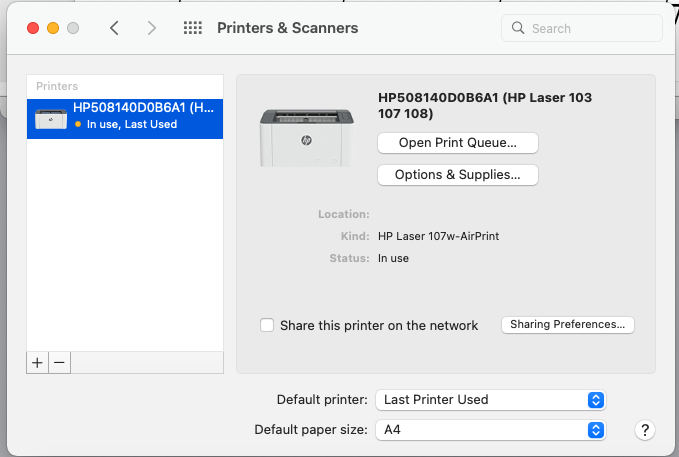The width and height of the screenshot is (679, 457).
Task: Click the forward navigation arrow
Action: click(x=152, y=28)
